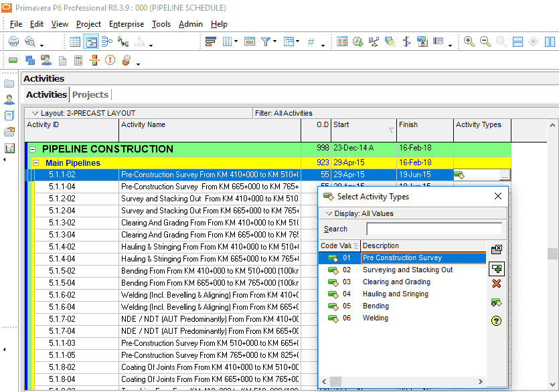Switch to the Projects tab
This screenshot has width=559, height=392.
click(x=90, y=95)
